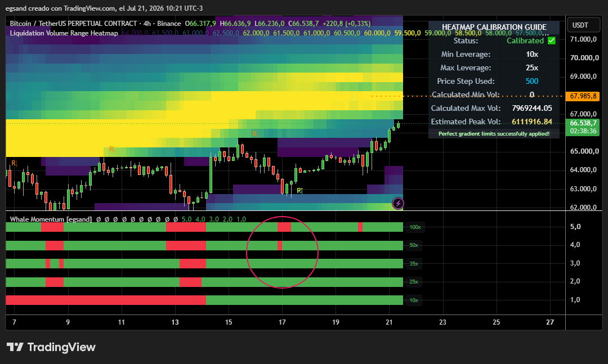Click the Calculated Max Vol value 7969244.05
Screen dimensions: 608x364
coord(531,108)
